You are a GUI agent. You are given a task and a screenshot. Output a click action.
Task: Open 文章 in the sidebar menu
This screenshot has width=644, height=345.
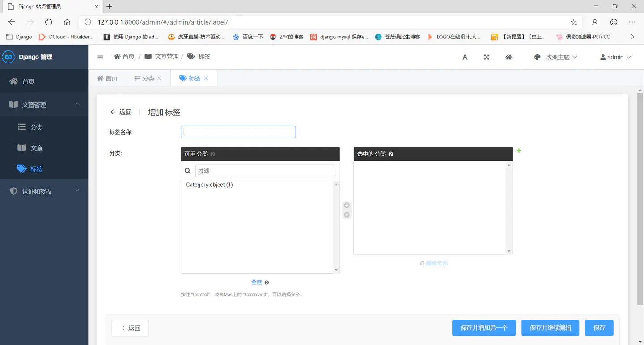point(44,148)
